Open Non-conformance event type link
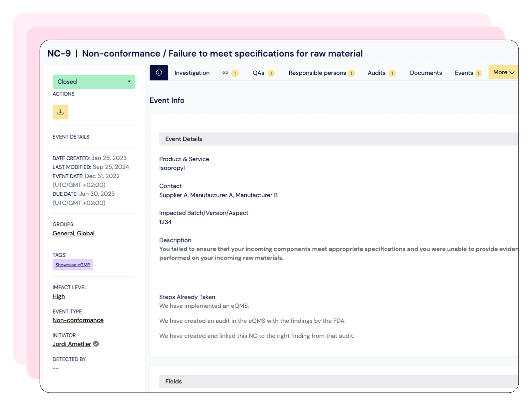Screen dimensions: 532x406 coord(78,320)
